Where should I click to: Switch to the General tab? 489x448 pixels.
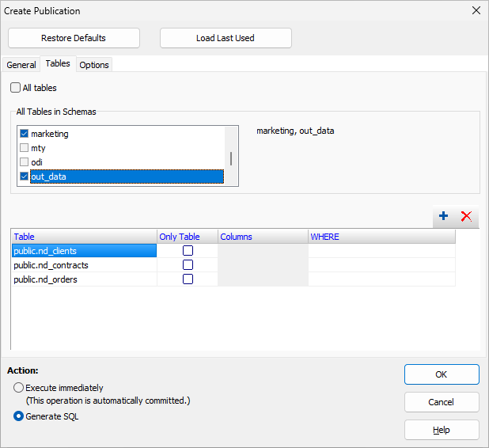21,65
